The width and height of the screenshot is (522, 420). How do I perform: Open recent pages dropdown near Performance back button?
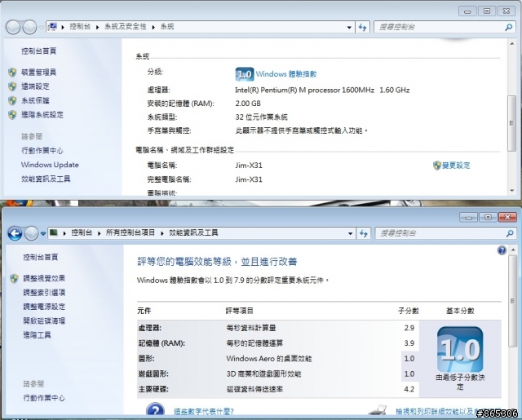pyautogui.click(x=43, y=233)
